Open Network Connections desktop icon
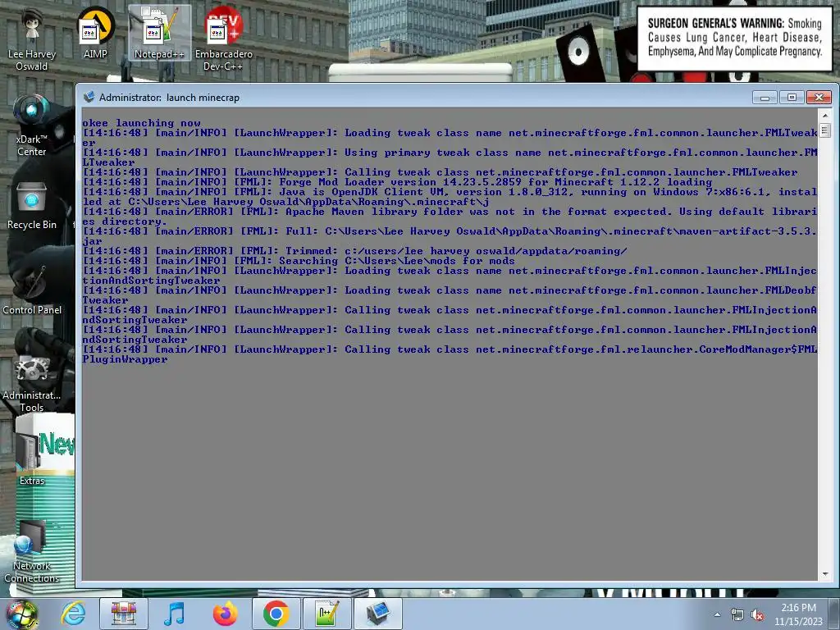This screenshot has height=630, width=840. [x=32, y=552]
